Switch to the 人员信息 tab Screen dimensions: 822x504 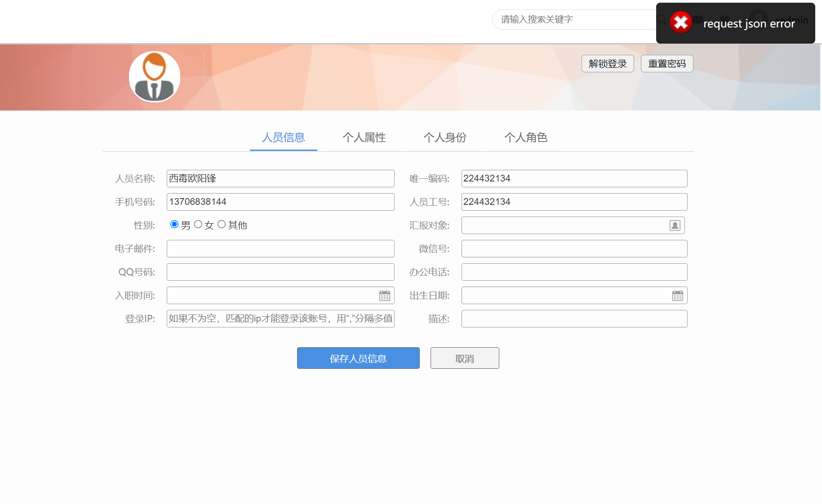pyautogui.click(x=284, y=137)
